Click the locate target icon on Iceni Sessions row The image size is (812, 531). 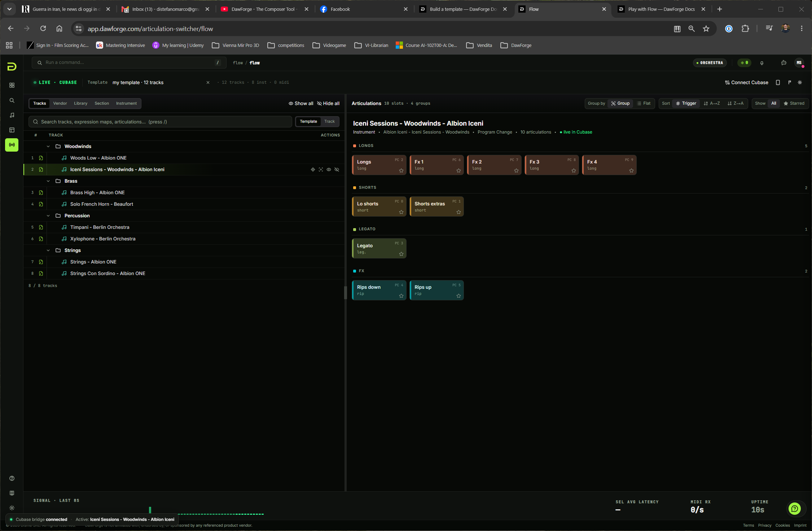313,170
